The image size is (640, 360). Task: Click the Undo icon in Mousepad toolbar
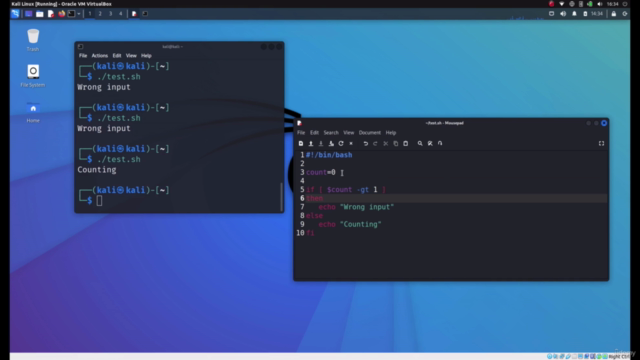[x=366, y=143]
